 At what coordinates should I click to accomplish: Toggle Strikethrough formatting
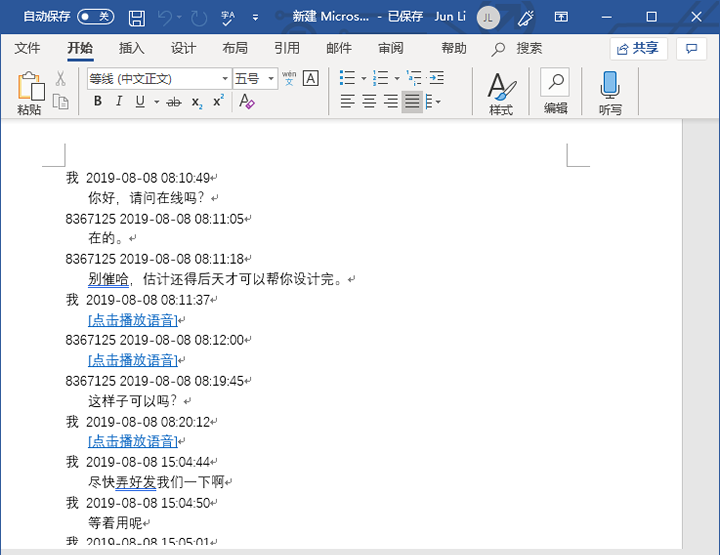[x=174, y=101]
